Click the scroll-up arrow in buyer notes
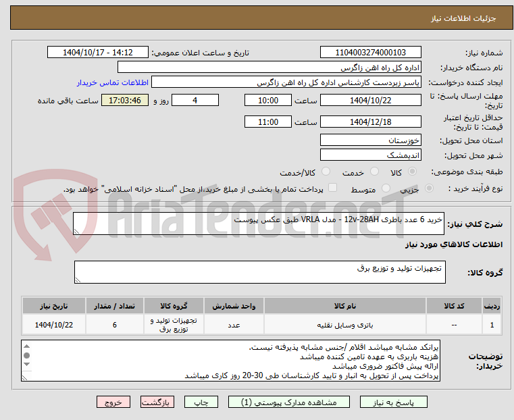The width and height of the screenshot is (514, 420). coord(27,346)
